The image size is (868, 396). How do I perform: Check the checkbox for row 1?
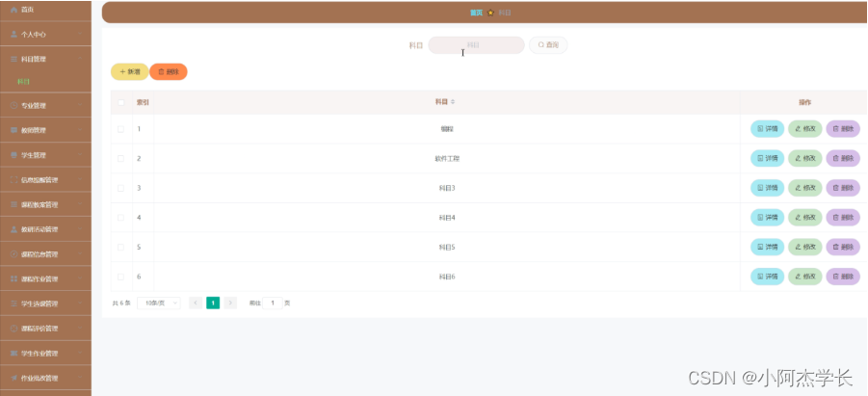tap(120, 129)
